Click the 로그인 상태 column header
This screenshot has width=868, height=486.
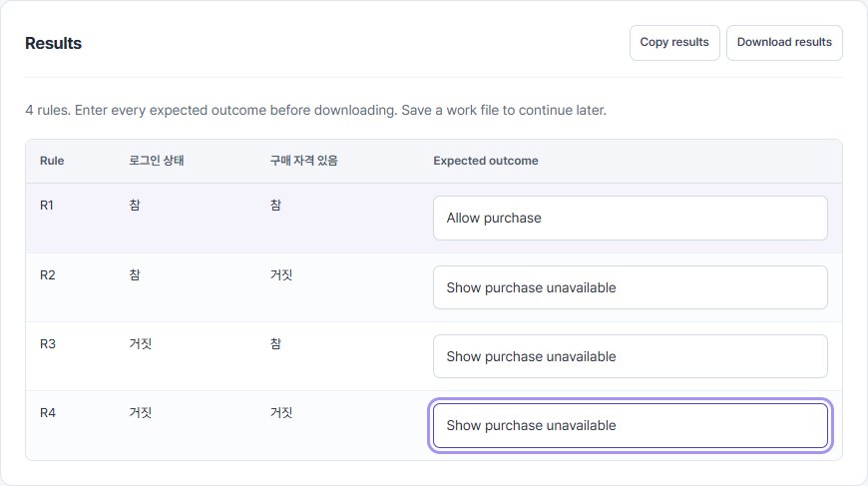pyautogui.click(x=157, y=161)
